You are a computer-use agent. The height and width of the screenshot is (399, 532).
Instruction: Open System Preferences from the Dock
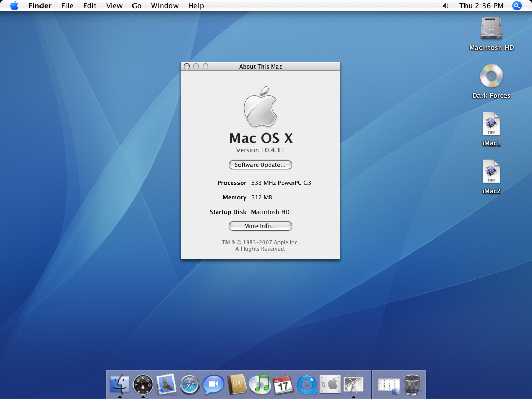(330, 385)
